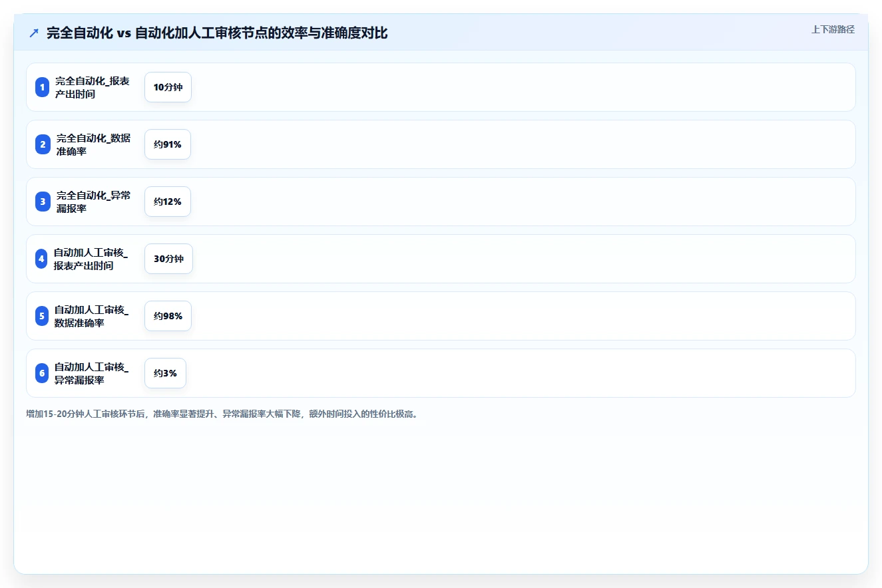The height and width of the screenshot is (588, 882).
Task: Click the 约3% value chip
Action: (x=165, y=373)
